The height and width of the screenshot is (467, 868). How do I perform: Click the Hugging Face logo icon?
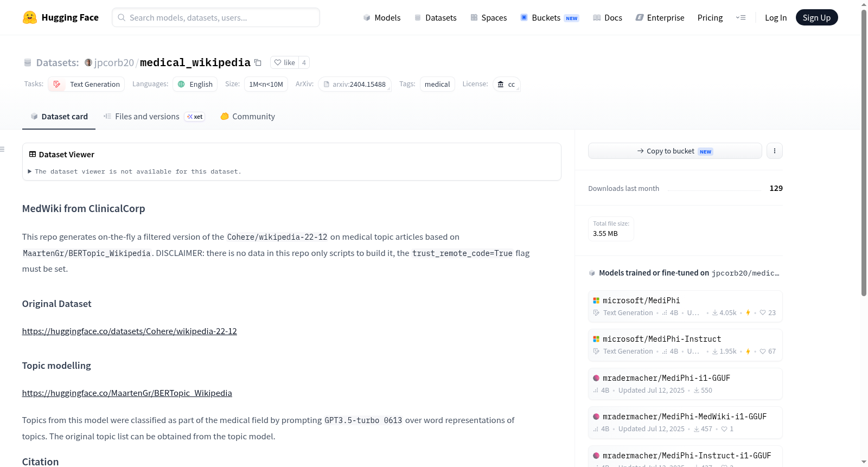pos(30,17)
